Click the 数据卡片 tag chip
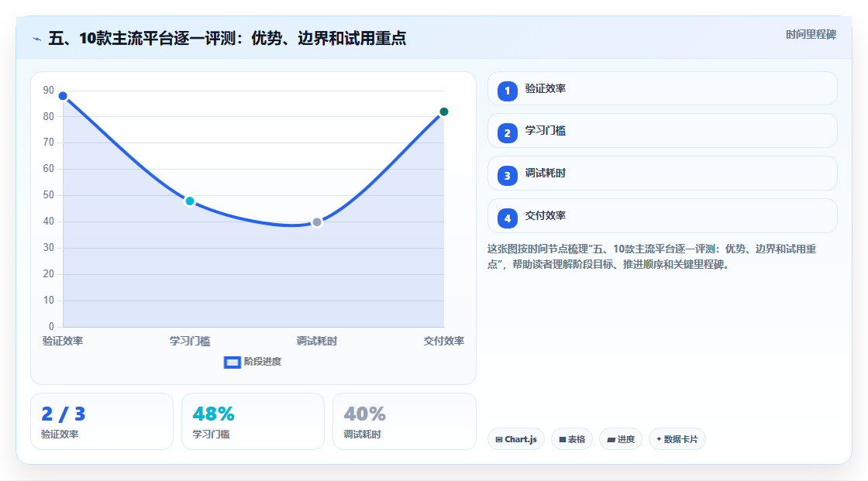 tap(677, 439)
